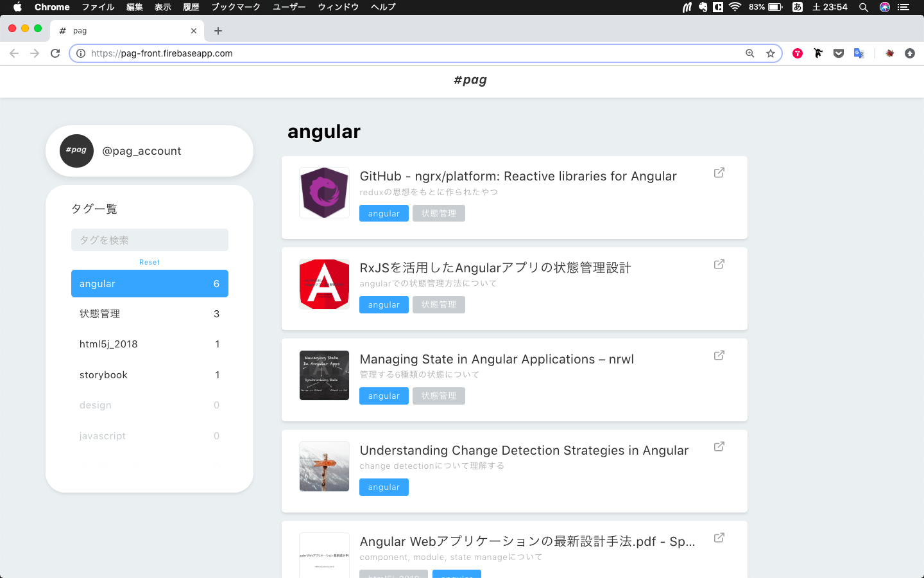View site info icon in address bar
Image resolution: width=924 pixels, height=578 pixels.
tap(81, 53)
